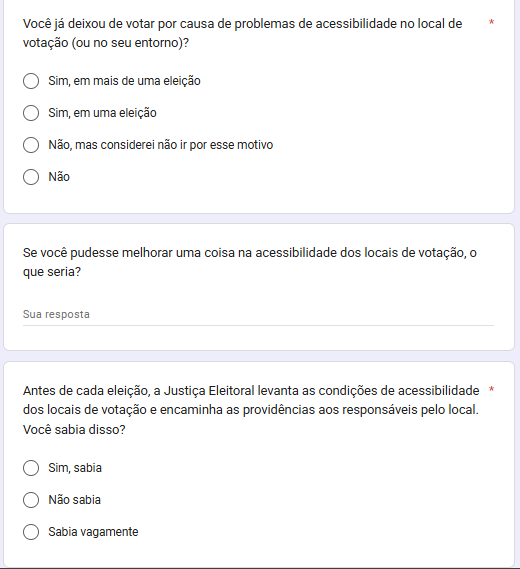520x569 pixels.
Task: Click the 'Se você pudesse melhorar' question title
Action: click(x=250, y=262)
